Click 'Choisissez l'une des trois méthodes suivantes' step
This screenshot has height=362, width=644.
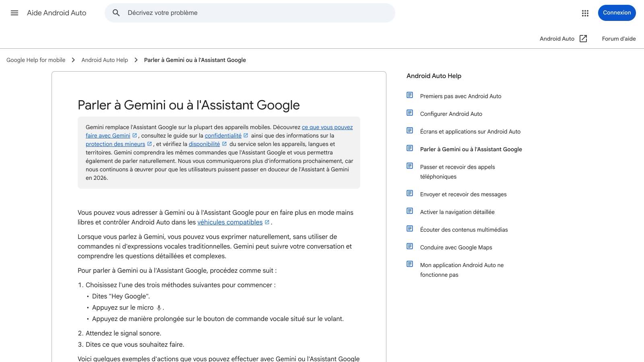(181, 285)
